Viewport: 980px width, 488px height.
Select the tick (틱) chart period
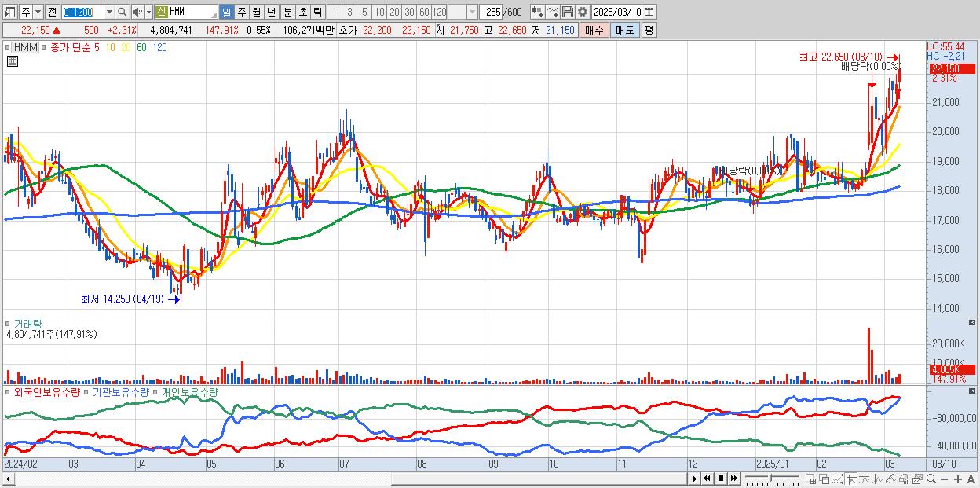(x=317, y=12)
